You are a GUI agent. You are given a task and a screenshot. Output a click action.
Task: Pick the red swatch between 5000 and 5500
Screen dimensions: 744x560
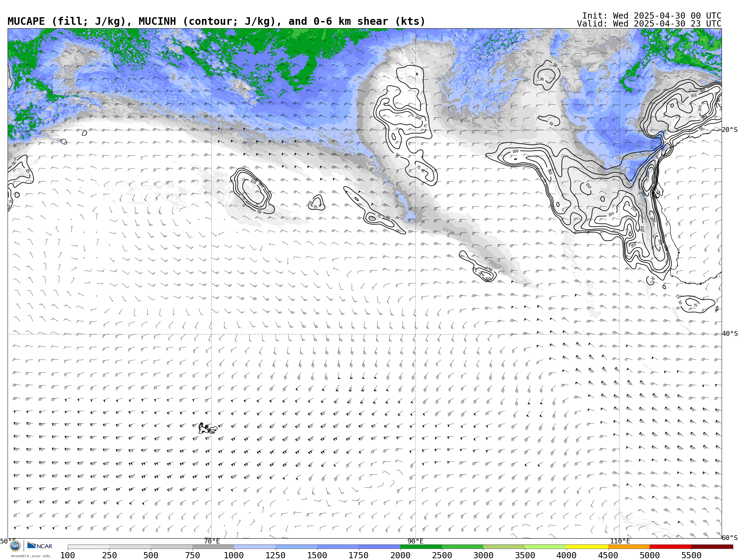tap(671, 547)
